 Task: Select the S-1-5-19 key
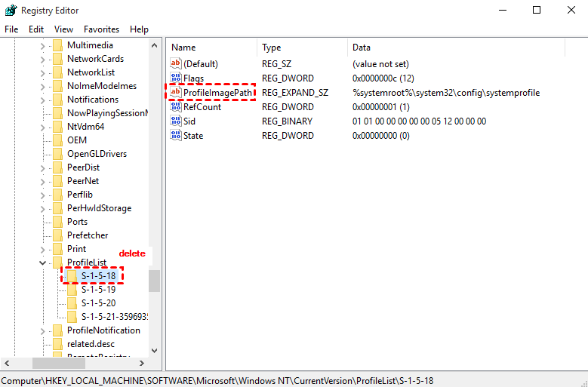pos(98,290)
